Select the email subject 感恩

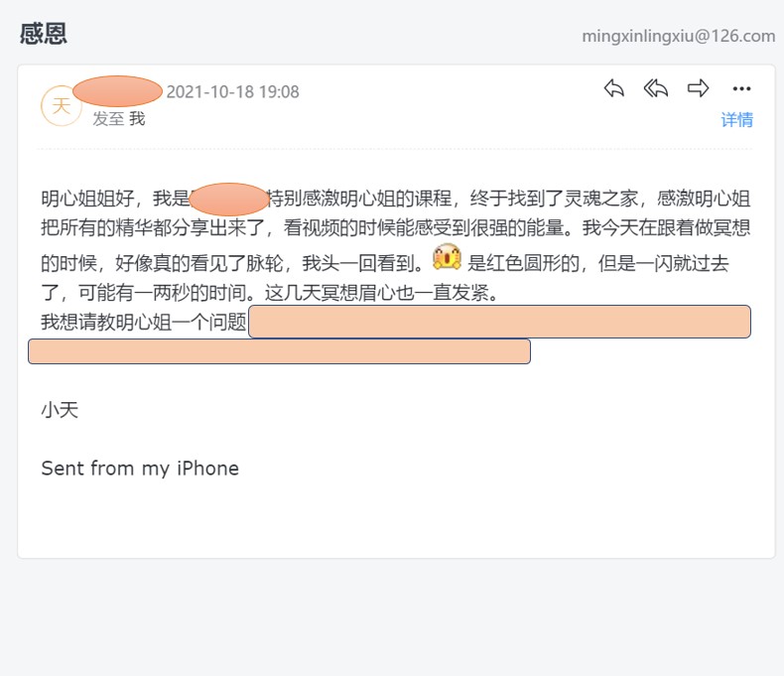[x=43, y=34]
